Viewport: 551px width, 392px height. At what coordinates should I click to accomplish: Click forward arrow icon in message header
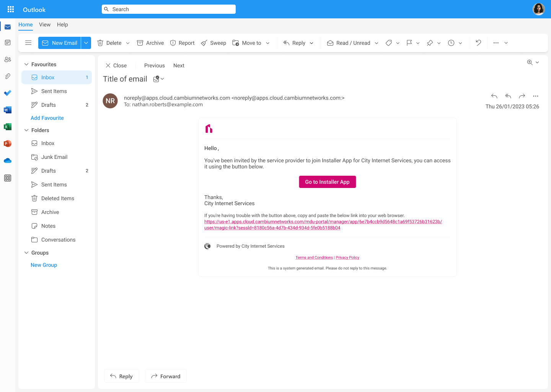[522, 96]
